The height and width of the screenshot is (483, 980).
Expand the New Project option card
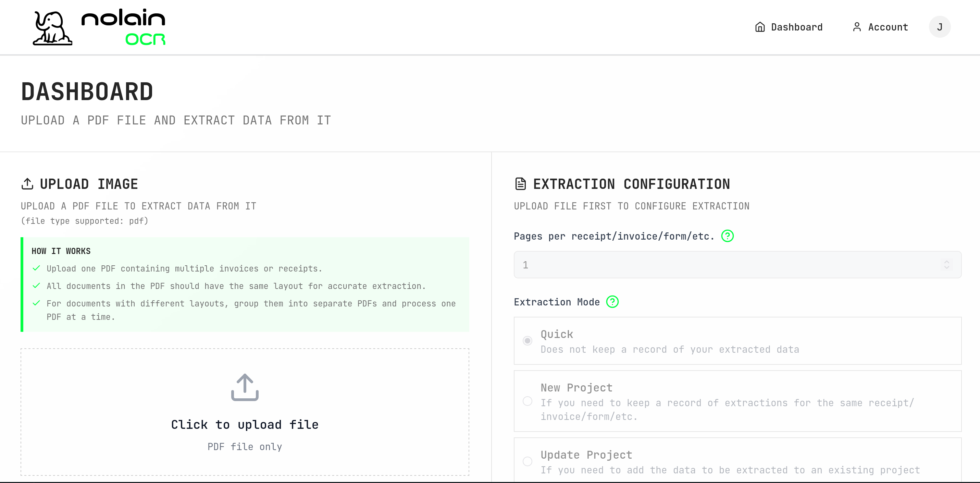pos(723,401)
